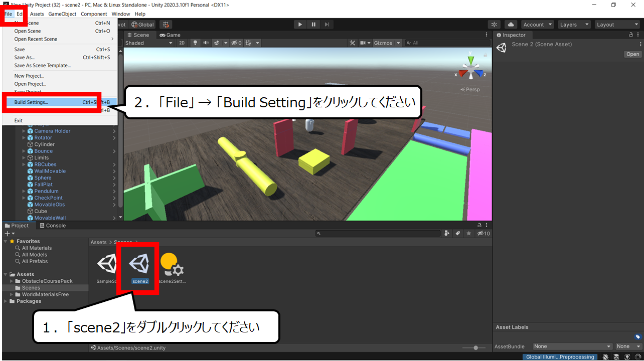This screenshot has height=361, width=644.
Task: Open the Inspector tab options menu
Action: (x=639, y=35)
